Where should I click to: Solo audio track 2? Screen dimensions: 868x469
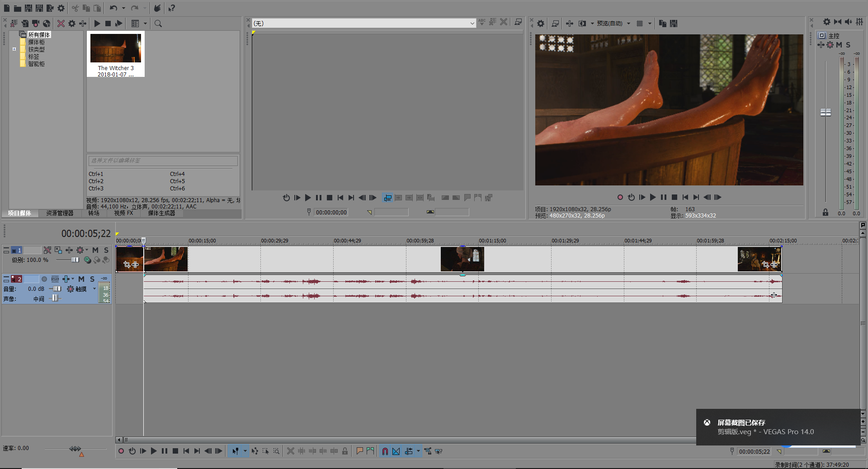point(92,279)
